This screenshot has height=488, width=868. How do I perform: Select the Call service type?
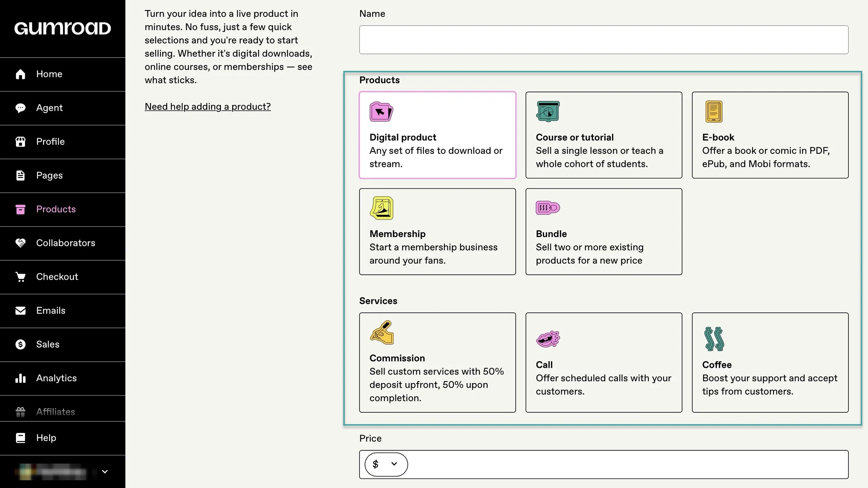[x=604, y=362]
